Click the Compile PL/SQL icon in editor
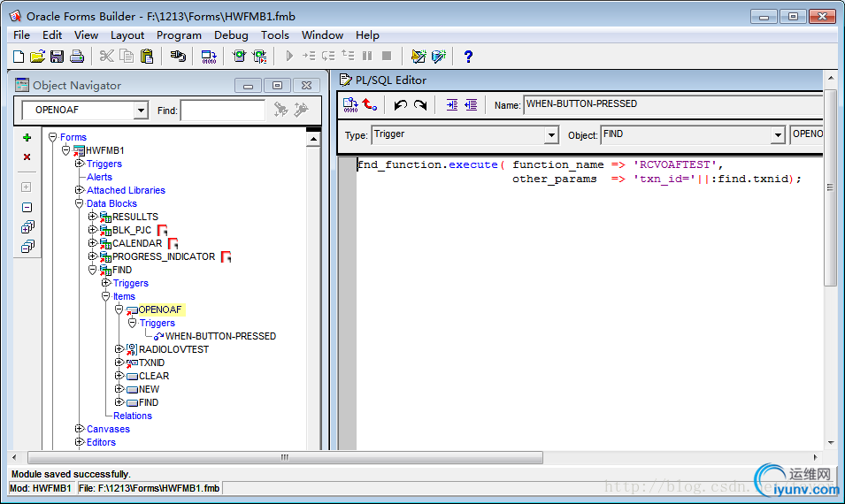The height and width of the screenshot is (504, 845). coord(350,105)
